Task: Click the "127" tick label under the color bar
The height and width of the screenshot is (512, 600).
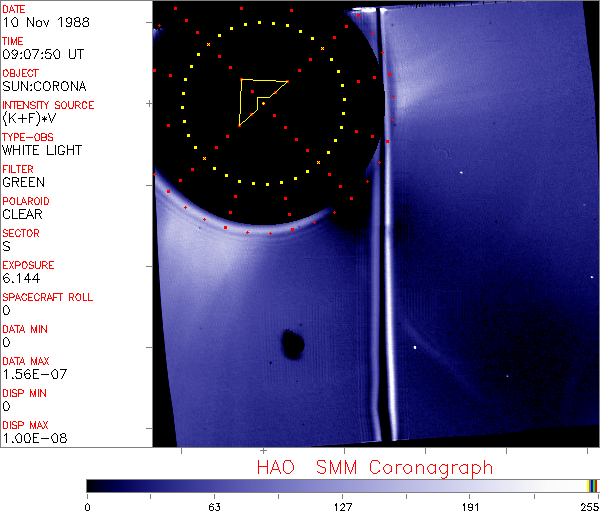Action: click(x=342, y=506)
